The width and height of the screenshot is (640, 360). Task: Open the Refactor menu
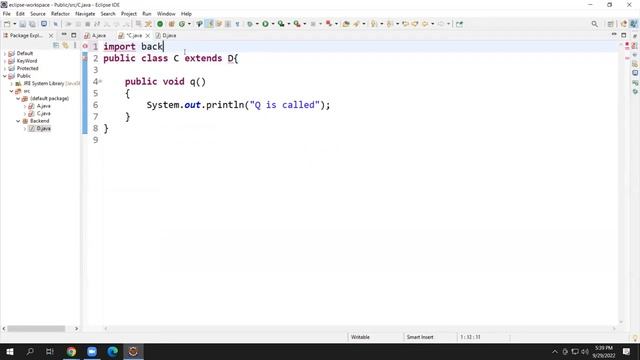click(x=60, y=14)
